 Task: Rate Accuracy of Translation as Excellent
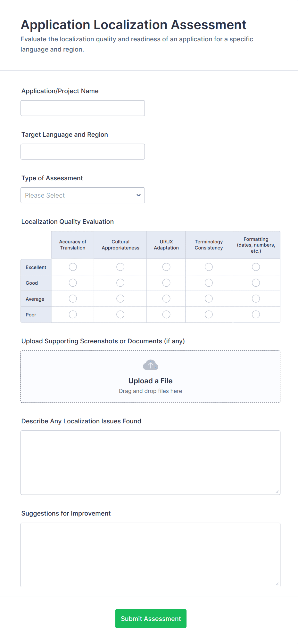click(x=72, y=267)
